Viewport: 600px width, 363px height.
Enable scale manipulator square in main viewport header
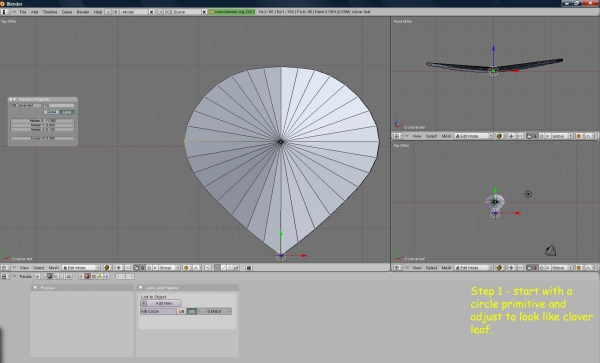click(155, 268)
